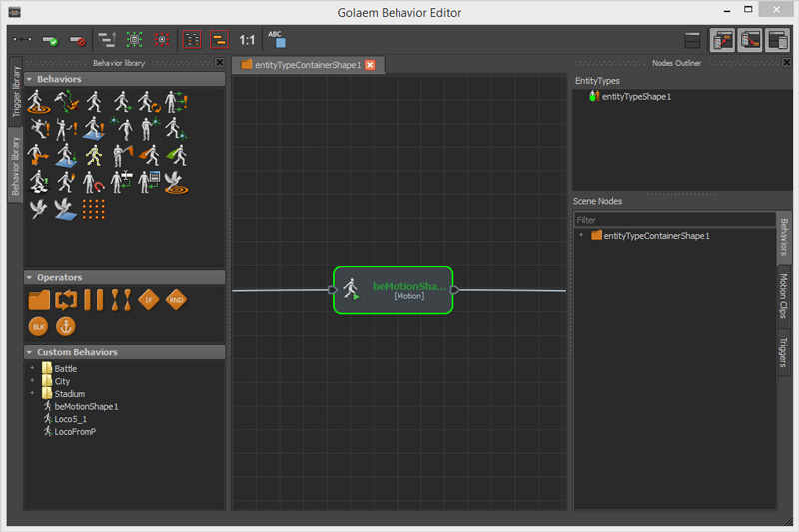Image resolution: width=799 pixels, height=532 pixels.
Task: Select the figure with green cape behavior
Action: tap(177, 156)
